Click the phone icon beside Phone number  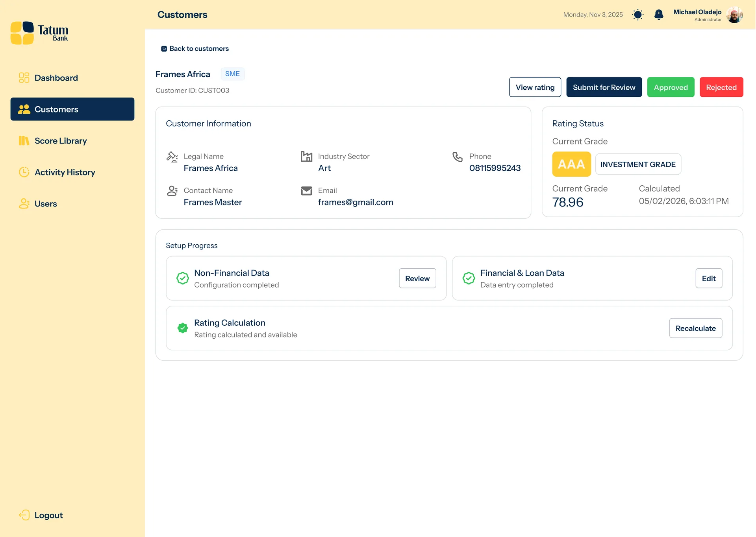[x=457, y=157]
